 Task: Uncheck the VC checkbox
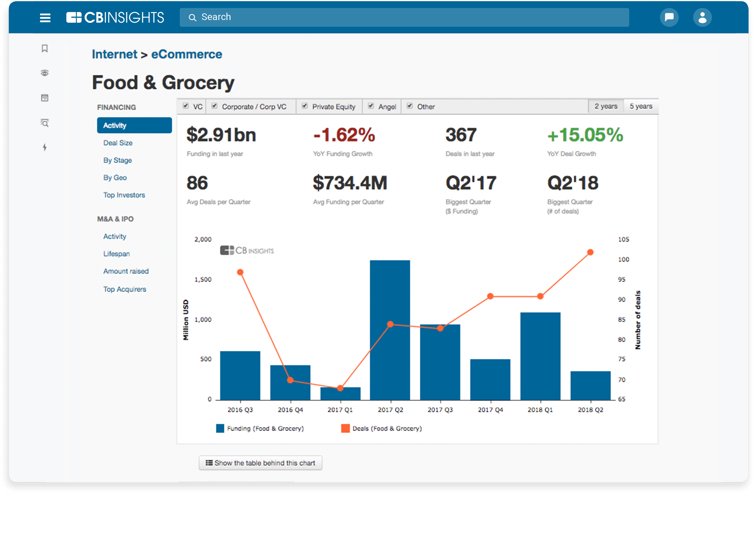coord(186,106)
